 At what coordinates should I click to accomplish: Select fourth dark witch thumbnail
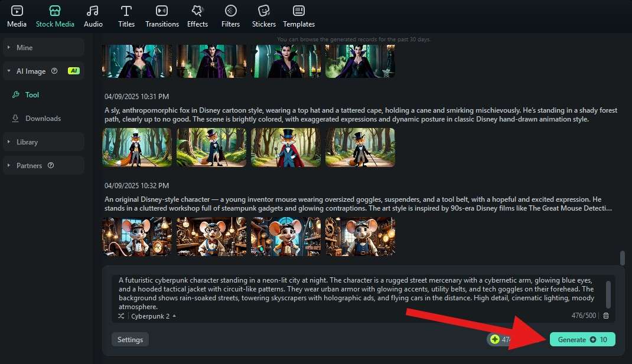click(x=360, y=61)
